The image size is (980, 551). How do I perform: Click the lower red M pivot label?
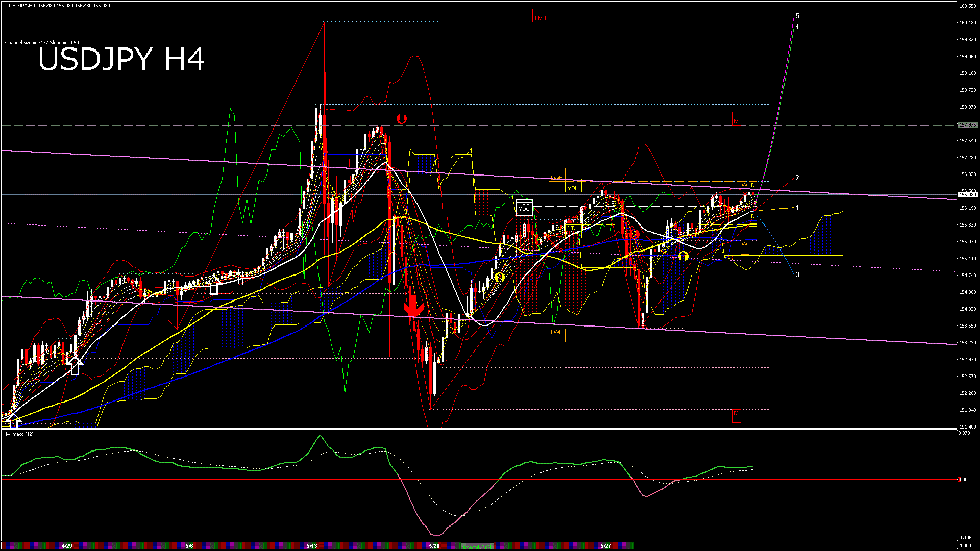pos(737,416)
